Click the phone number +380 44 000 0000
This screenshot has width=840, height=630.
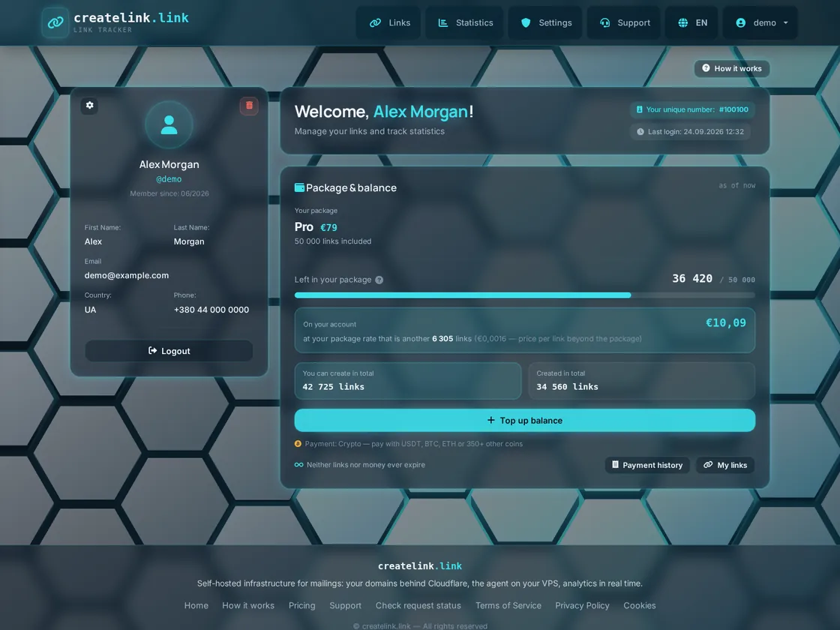[211, 310]
